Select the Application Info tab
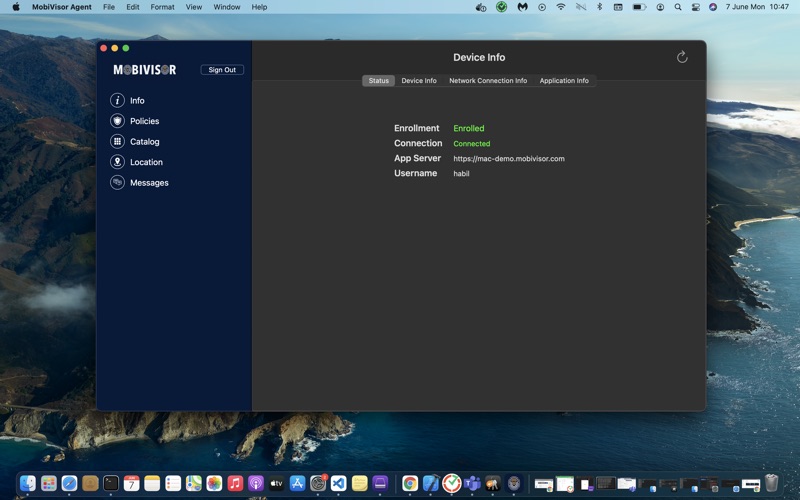 click(564, 81)
